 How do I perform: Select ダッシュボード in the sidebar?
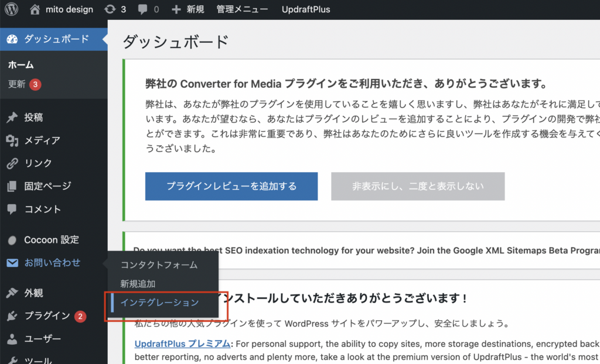tap(53, 39)
